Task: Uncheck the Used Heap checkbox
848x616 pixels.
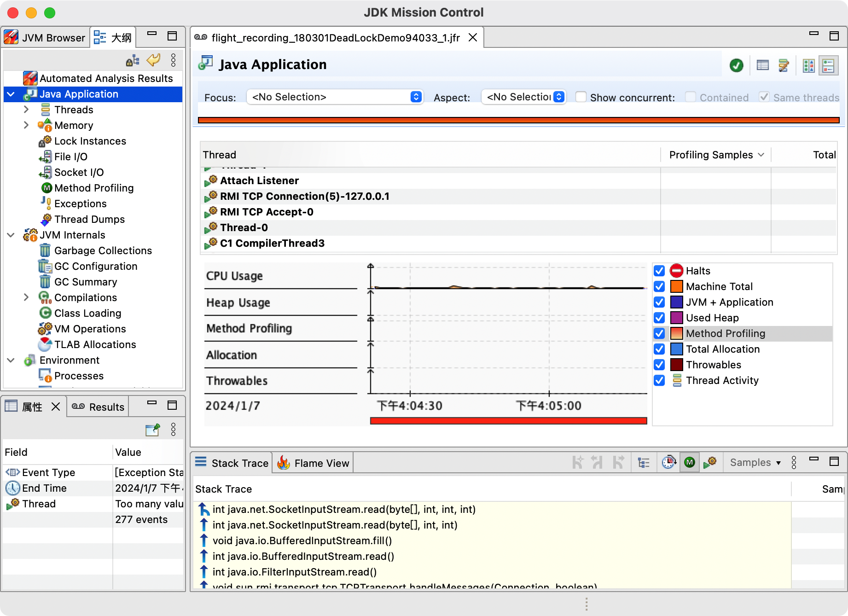Action: (x=659, y=318)
